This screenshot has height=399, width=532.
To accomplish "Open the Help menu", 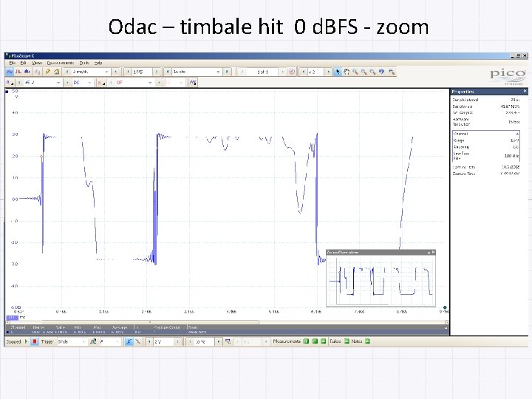I will (x=98, y=63).
